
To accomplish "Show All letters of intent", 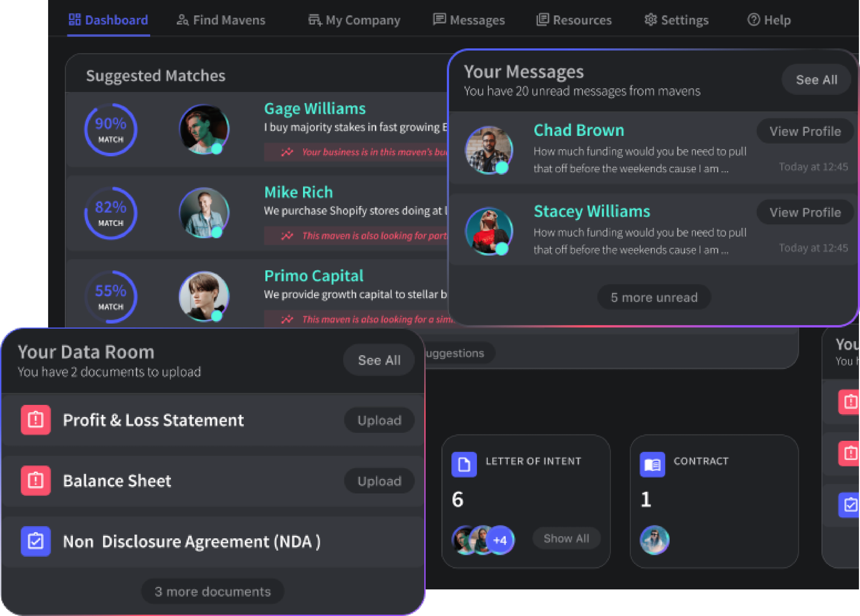I will [566, 538].
